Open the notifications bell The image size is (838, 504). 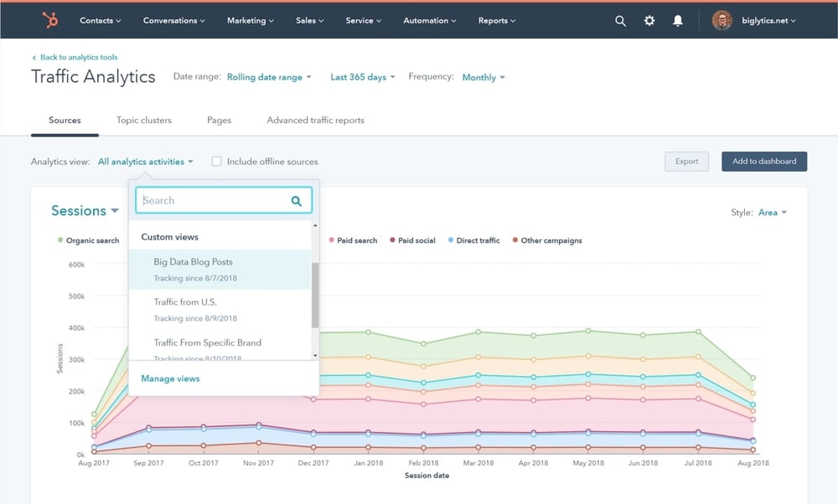click(679, 20)
